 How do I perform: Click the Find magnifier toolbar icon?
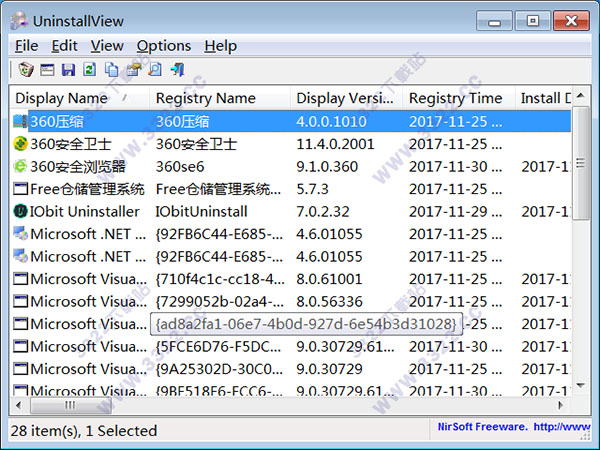coord(155,70)
